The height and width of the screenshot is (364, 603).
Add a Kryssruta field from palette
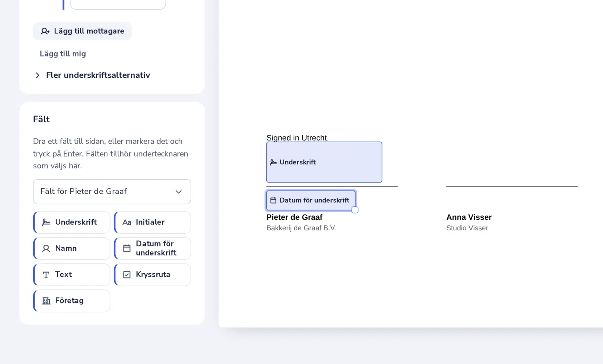(x=152, y=274)
